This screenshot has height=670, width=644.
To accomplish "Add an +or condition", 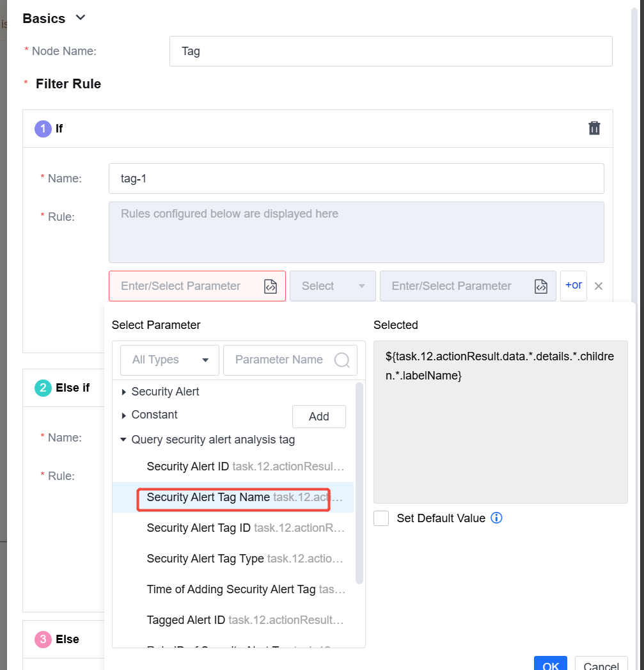I will (574, 285).
